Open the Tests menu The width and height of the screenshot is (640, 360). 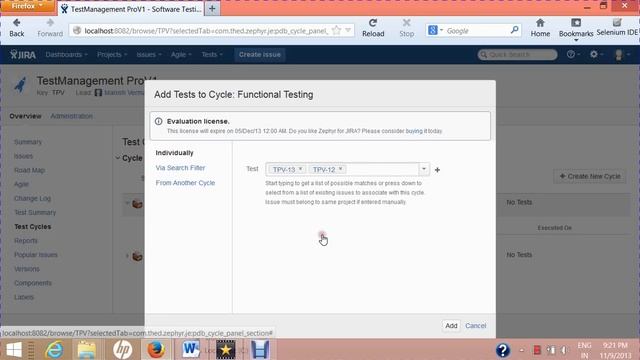(x=212, y=55)
